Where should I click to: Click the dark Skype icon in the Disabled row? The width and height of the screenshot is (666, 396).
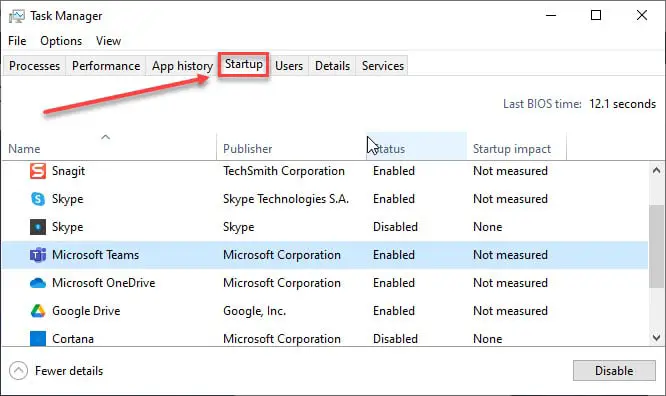38,227
